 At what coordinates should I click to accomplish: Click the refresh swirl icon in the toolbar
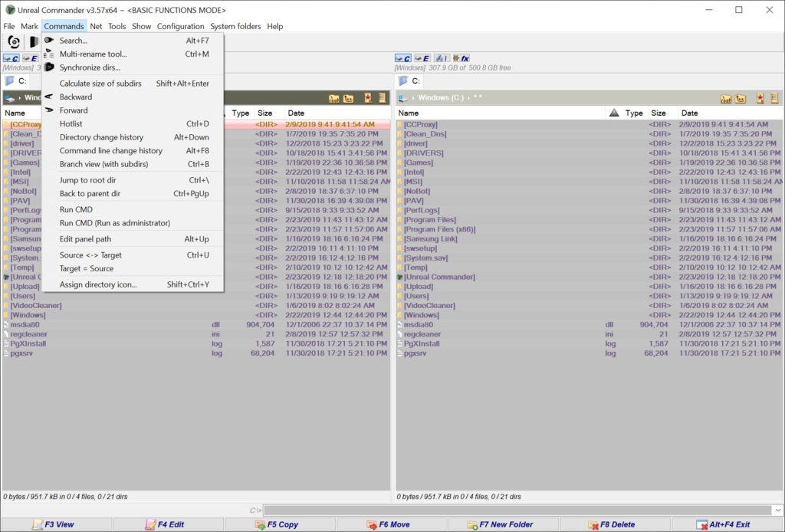click(x=14, y=42)
